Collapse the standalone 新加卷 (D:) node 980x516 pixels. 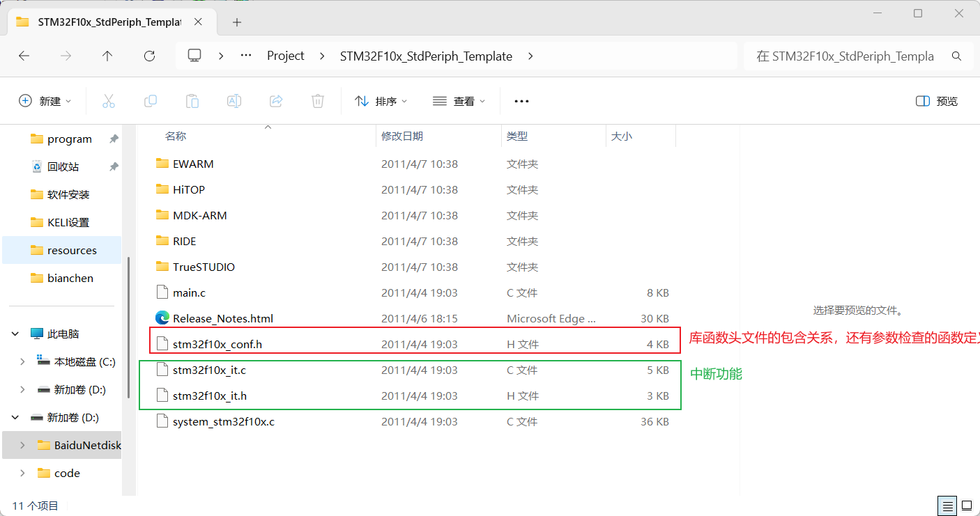pyautogui.click(x=15, y=418)
